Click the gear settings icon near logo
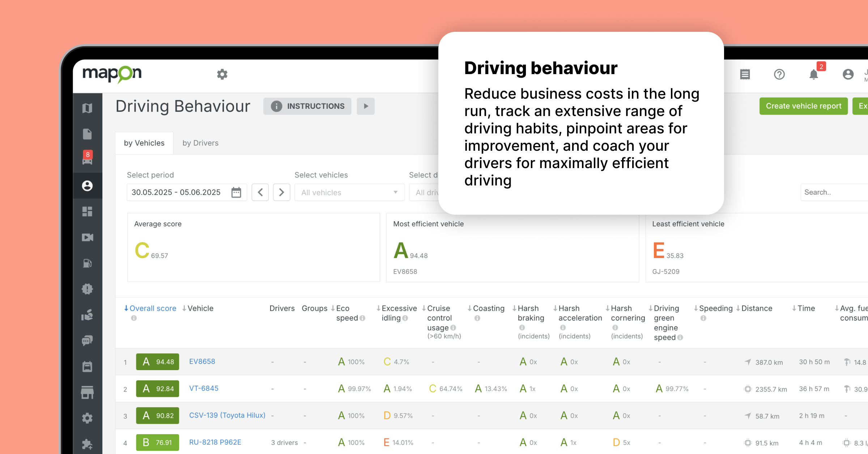The image size is (868, 454). [222, 74]
